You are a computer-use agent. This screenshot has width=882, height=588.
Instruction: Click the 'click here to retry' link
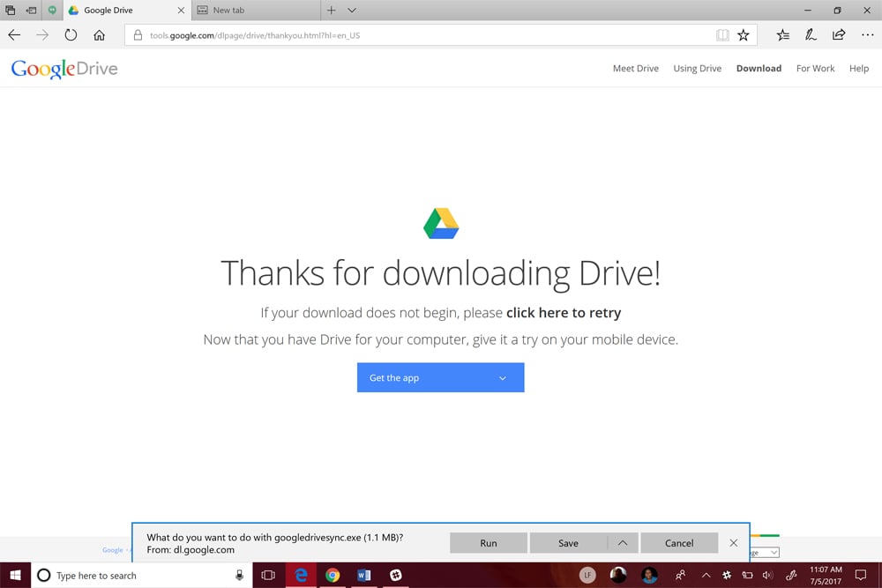(x=564, y=313)
